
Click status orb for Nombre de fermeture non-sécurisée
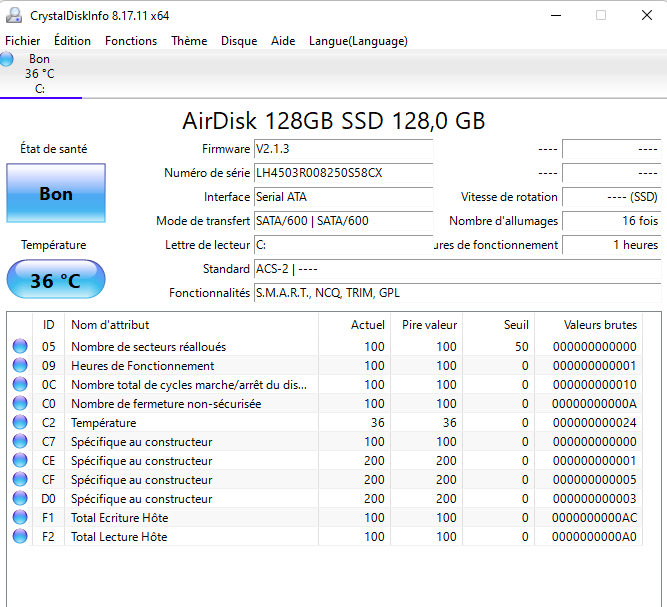pyautogui.click(x=20, y=404)
